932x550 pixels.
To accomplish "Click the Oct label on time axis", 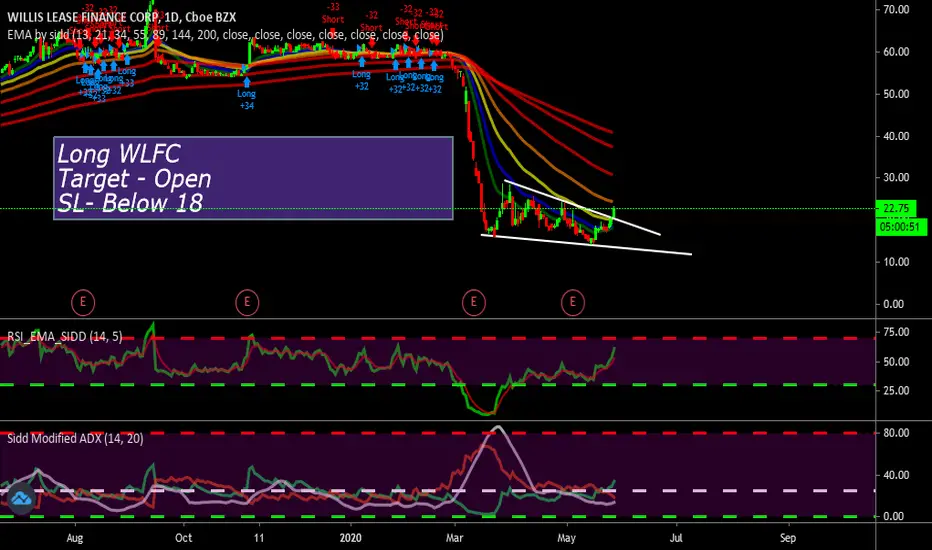I will click(x=184, y=538).
